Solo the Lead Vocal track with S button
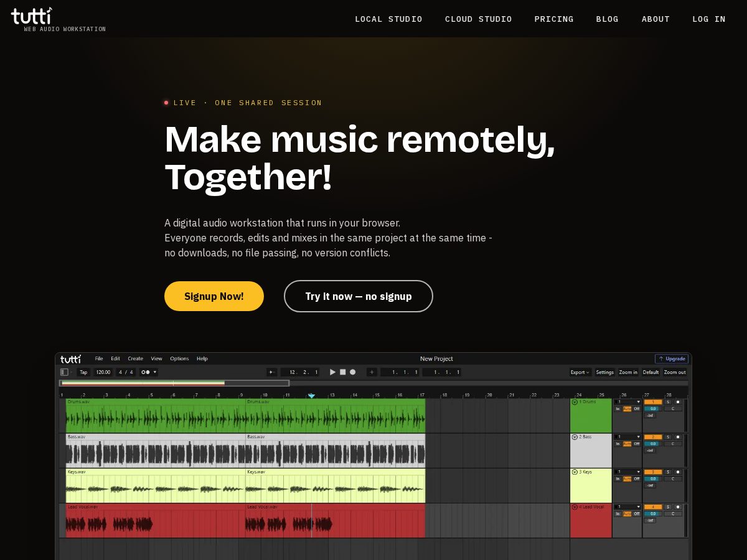This screenshot has width=747, height=560. [x=668, y=506]
